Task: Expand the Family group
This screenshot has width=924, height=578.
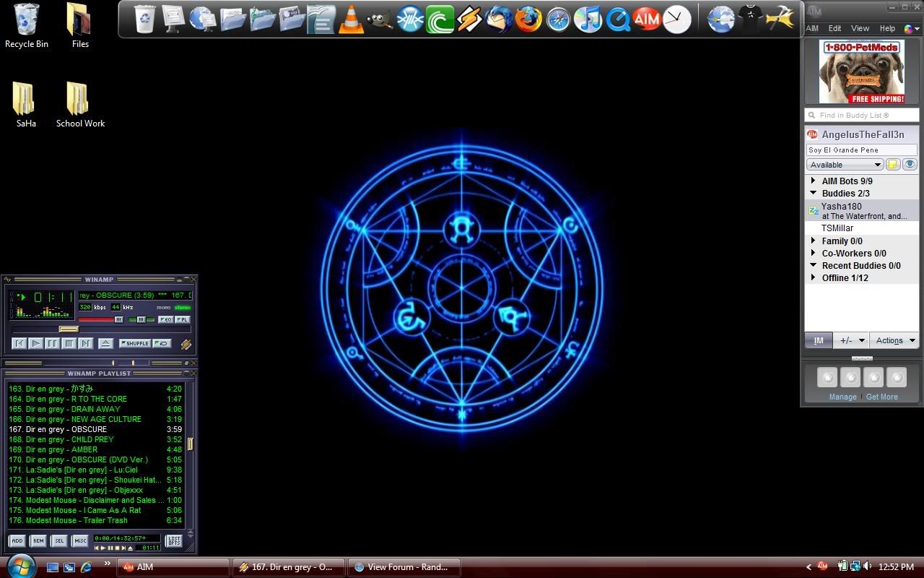Action: (x=814, y=241)
